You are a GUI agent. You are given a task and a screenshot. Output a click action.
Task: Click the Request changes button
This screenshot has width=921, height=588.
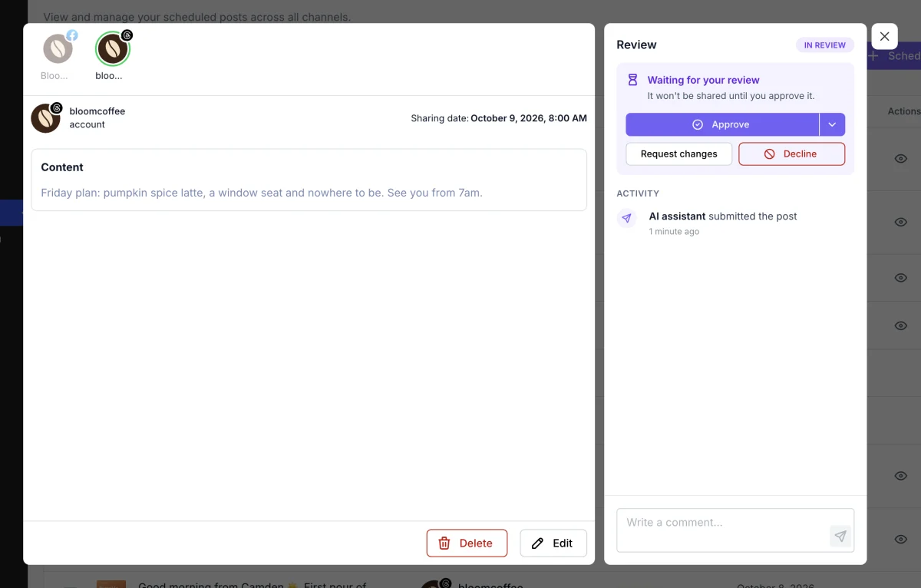pyautogui.click(x=679, y=154)
